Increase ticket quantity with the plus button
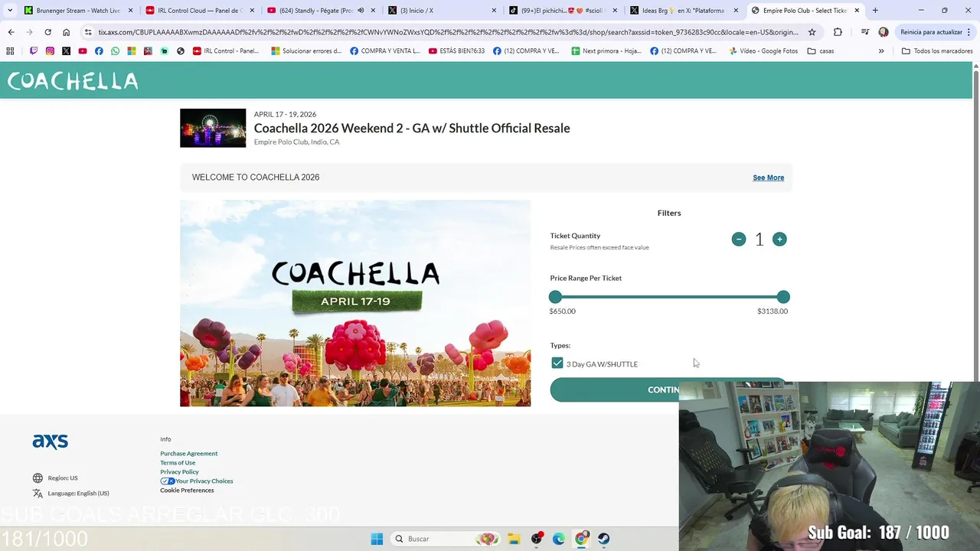Viewport: 980px width, 551px height. click(779, 240)
